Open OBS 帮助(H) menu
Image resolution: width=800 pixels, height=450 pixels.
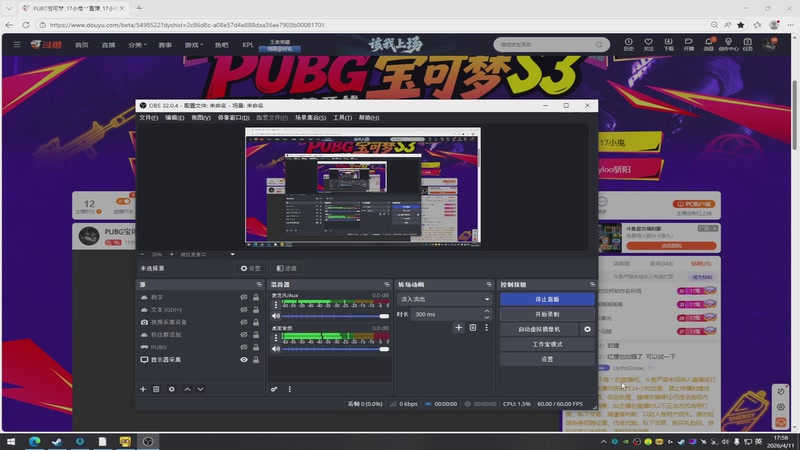pyautogui.click(x=368, y=118)
